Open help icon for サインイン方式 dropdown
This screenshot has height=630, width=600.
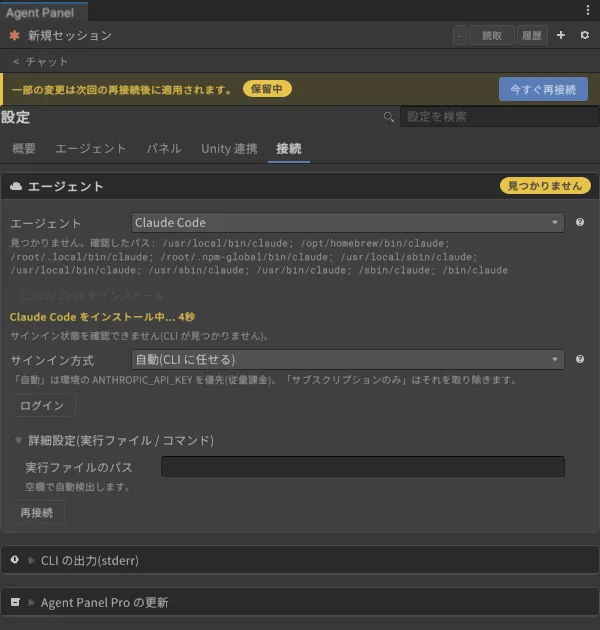pos(580,359)
